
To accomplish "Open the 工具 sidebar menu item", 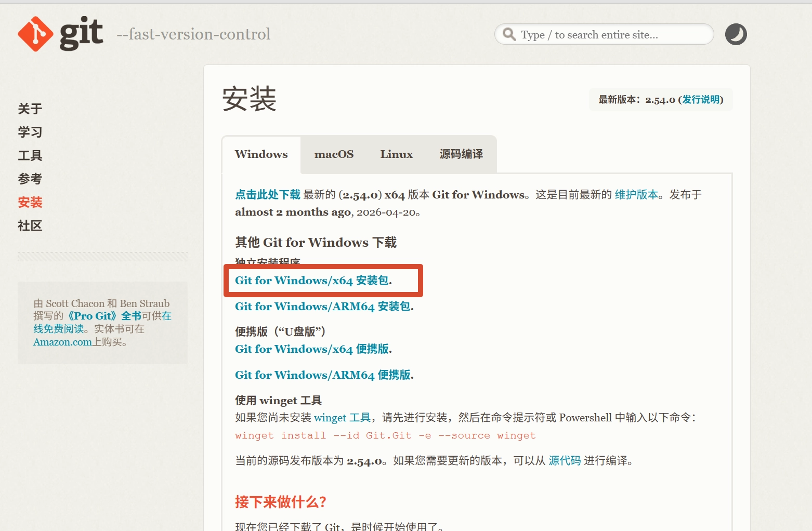I will point(30,155).
